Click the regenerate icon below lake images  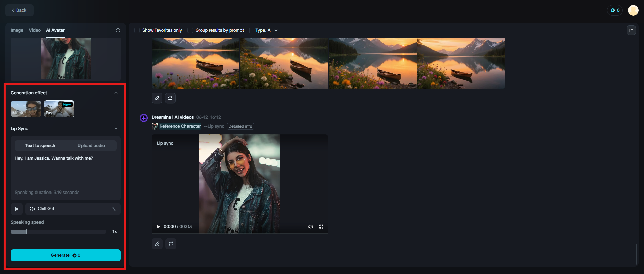point(170,98)
